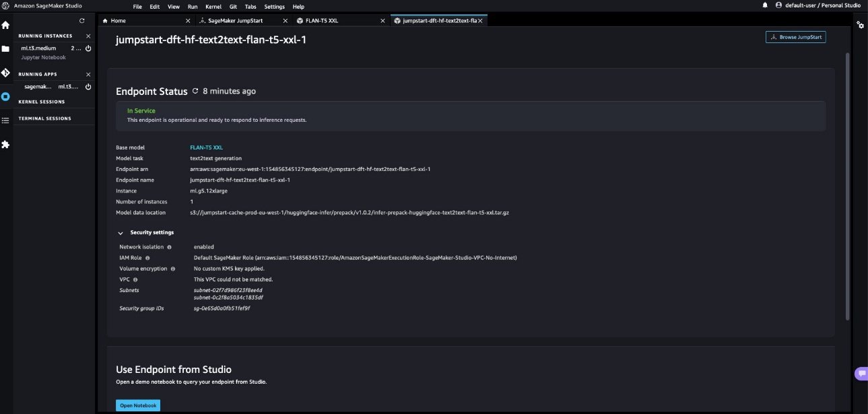Close the Home tab
868x414 pixels.
188,21
